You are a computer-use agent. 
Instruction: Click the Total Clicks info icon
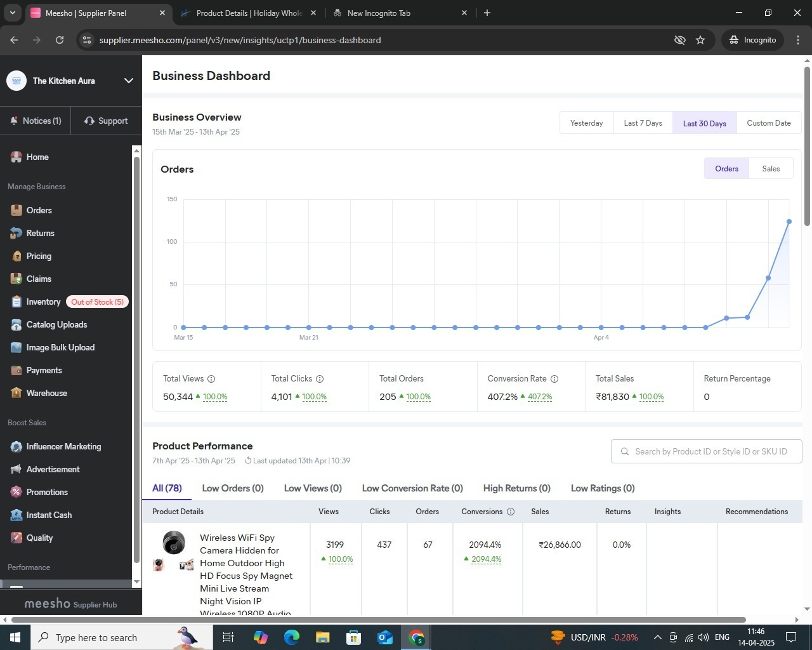(x=320, y=379)
